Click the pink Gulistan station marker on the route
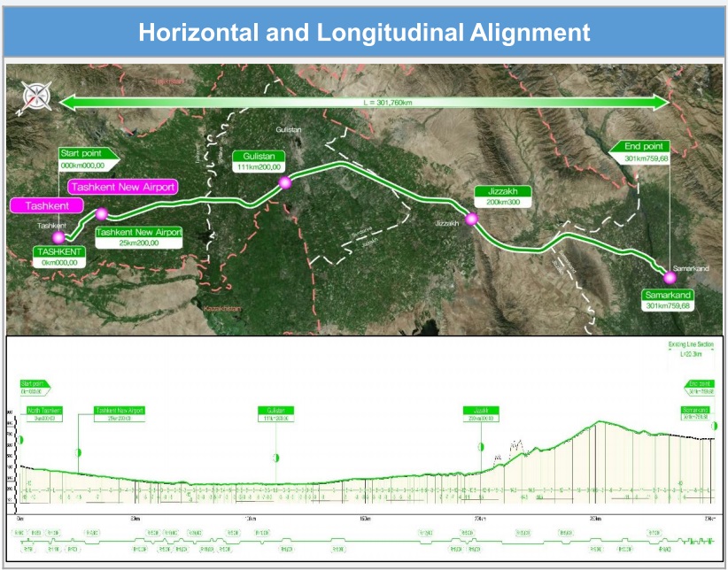The height and width of the screenshot is (570, 728). pyautogui.click(x=285, y=182)
